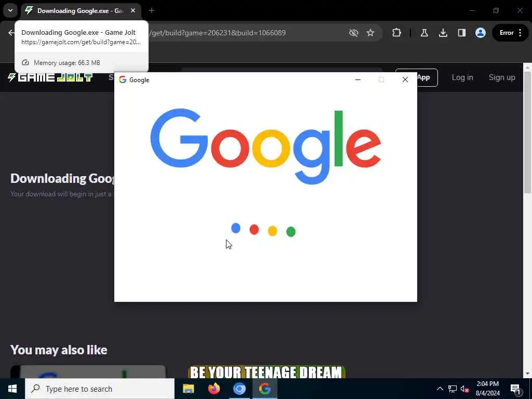The image size is (532, 399).
Task: Click the green loading dot
Action: coord(291,232)
